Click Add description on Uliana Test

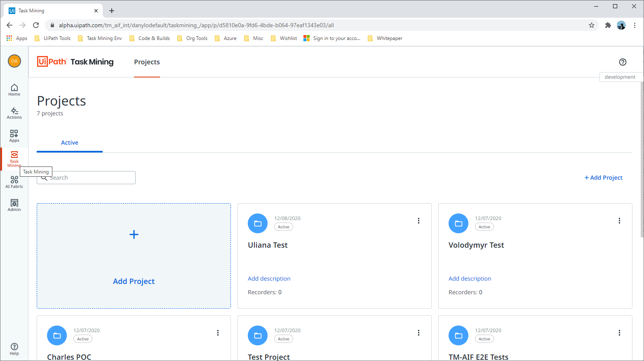[x=269, y=279]
